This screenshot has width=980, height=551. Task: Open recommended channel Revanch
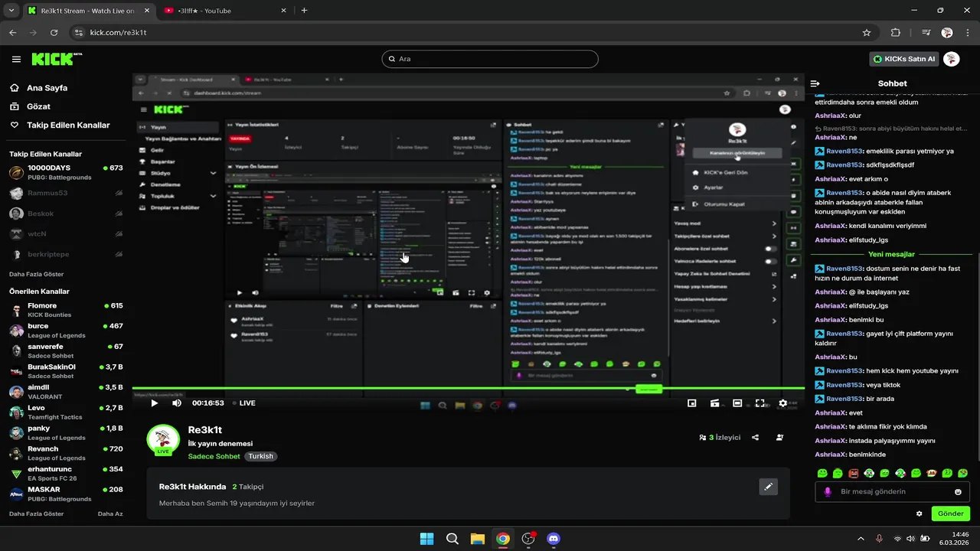[x=66, y=453]
